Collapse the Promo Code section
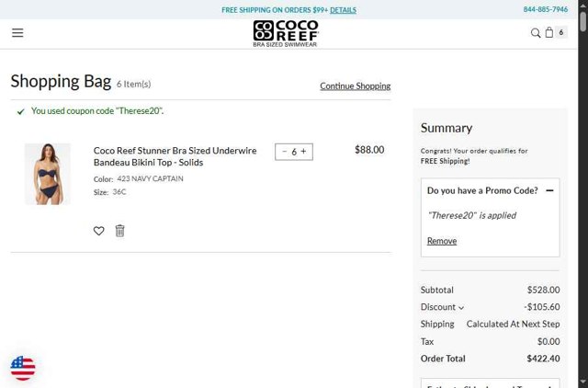This screenshot has width=588, height=388. click(x=549, y=190)
